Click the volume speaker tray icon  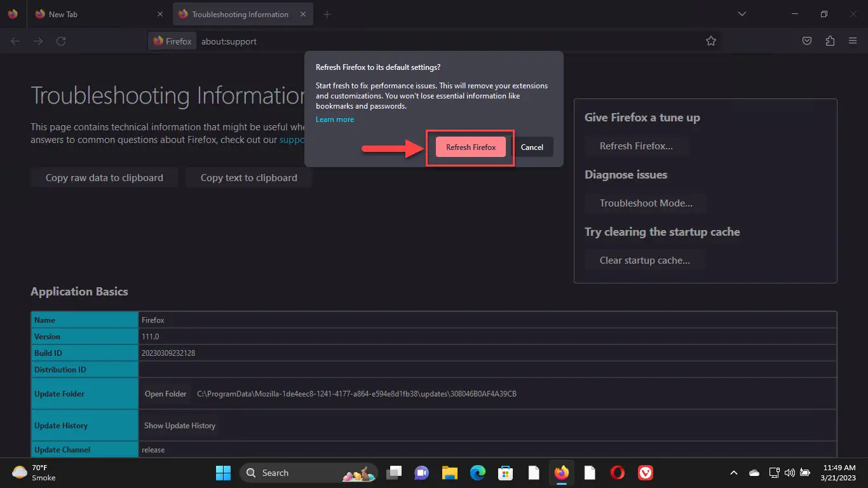pyautogui.click(x=790, y=473)
